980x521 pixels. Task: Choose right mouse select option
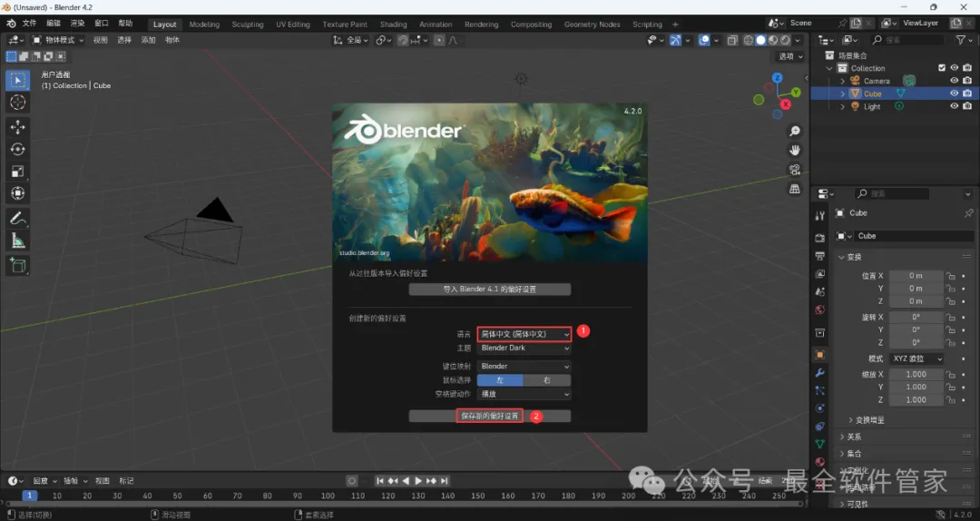(547, 380)
